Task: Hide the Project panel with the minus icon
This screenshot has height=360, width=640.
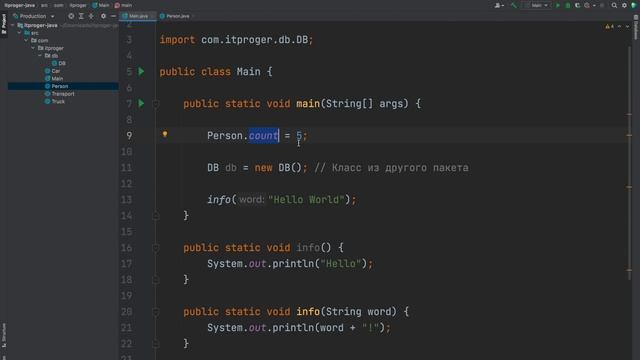Action: tap(113, 16)
